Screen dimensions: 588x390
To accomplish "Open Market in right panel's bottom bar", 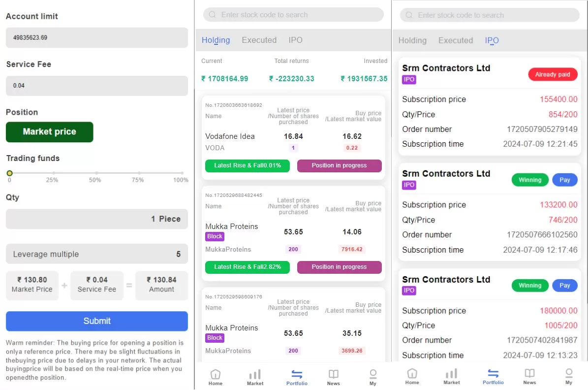I will pyautogui.click(x=452, y=377).
